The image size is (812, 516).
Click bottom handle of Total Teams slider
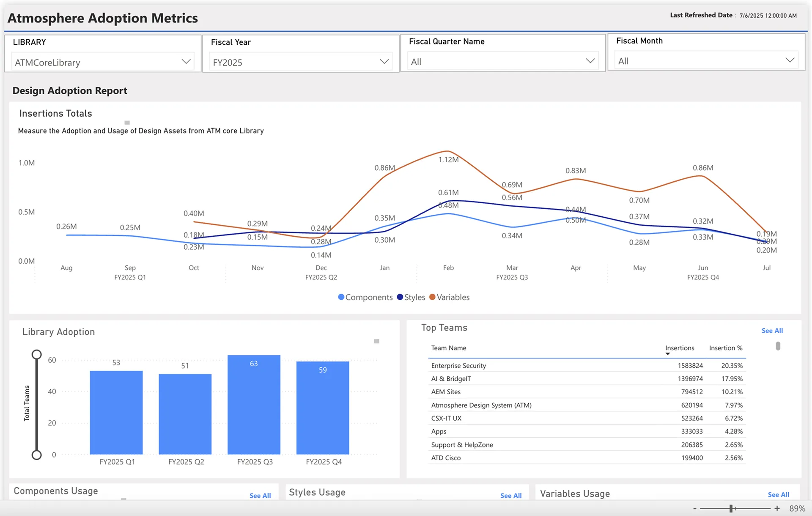click(37, 455)
